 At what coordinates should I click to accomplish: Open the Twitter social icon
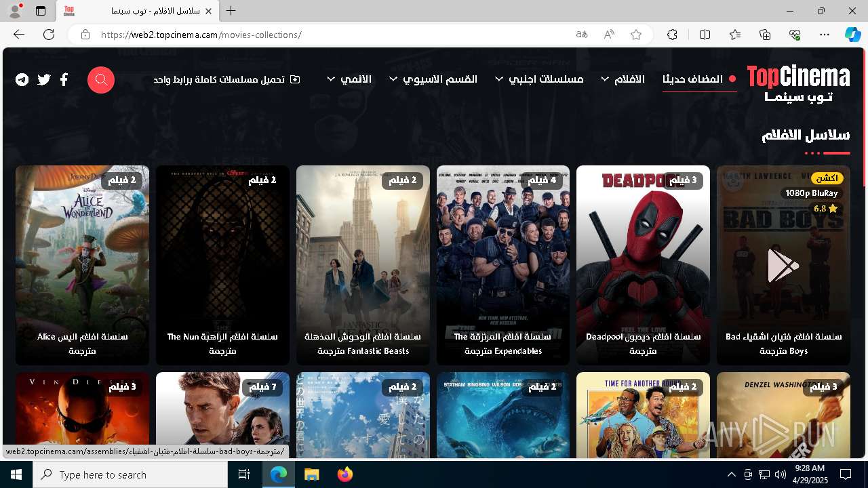click(44, 80)
